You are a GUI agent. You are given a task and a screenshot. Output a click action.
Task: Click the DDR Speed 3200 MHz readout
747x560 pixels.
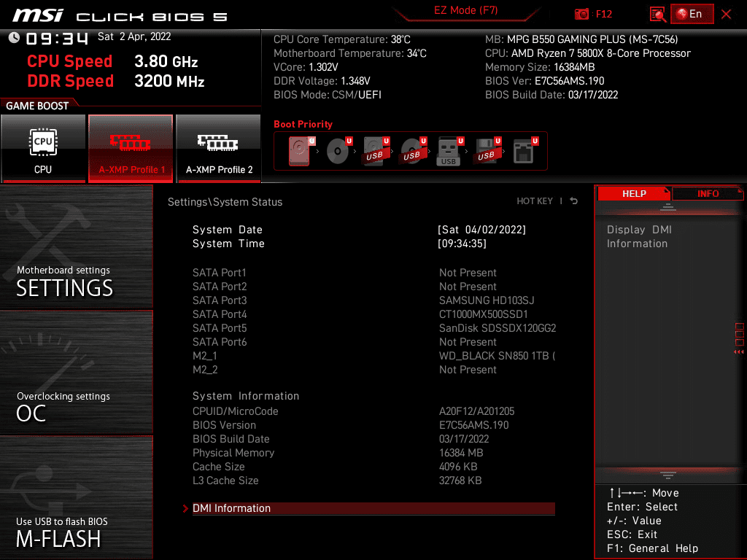(x=116, y=81)
